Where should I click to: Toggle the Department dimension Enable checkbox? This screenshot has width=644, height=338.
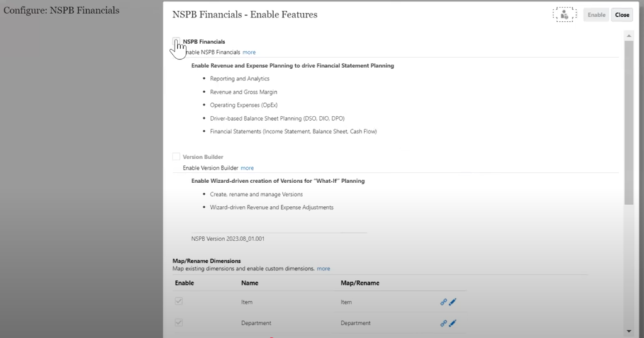click(179, 323)
